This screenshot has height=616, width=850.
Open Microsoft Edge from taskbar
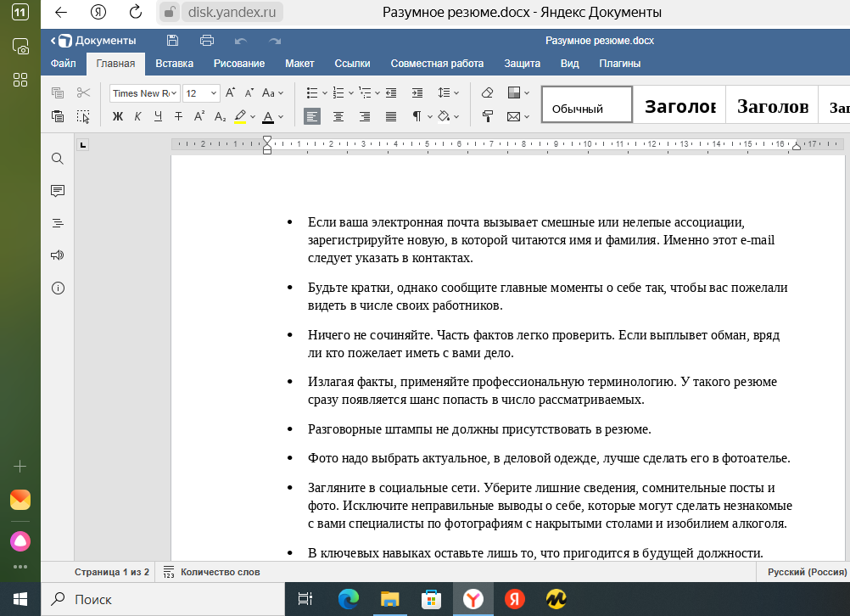[x=348, y=599]
